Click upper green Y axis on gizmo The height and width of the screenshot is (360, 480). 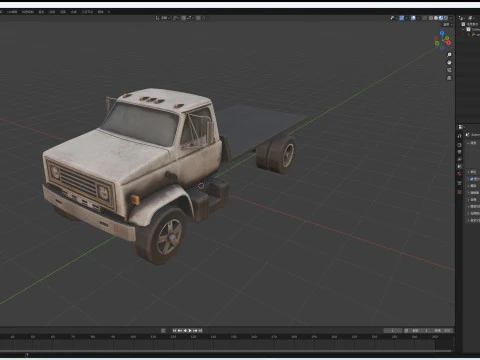(447, 38)
